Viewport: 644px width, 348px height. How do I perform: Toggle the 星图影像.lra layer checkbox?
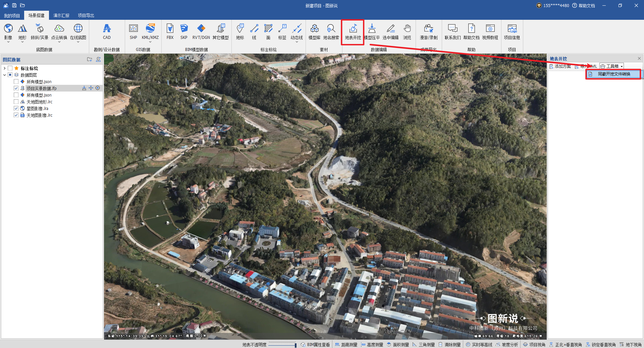tap(16, 108)
